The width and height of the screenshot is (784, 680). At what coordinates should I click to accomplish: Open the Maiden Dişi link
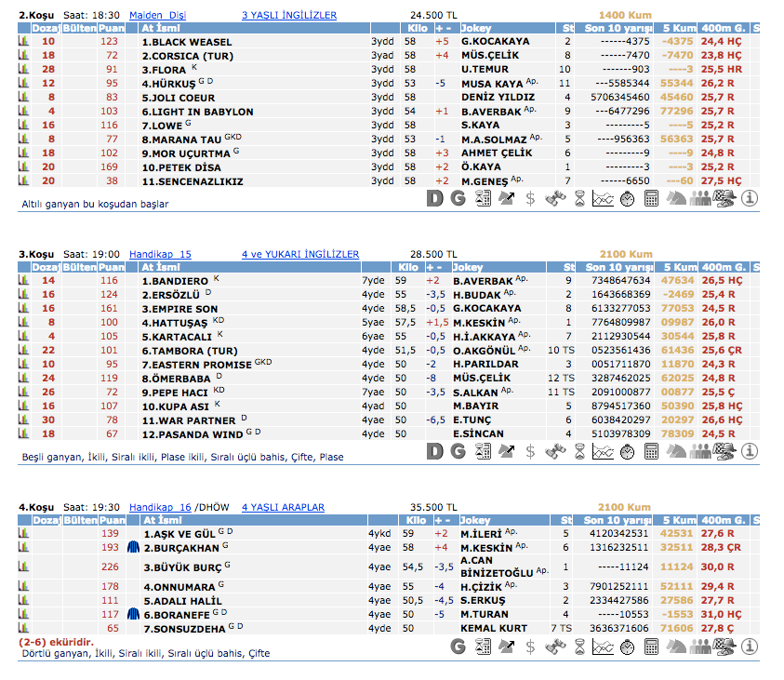coord(157,16)
